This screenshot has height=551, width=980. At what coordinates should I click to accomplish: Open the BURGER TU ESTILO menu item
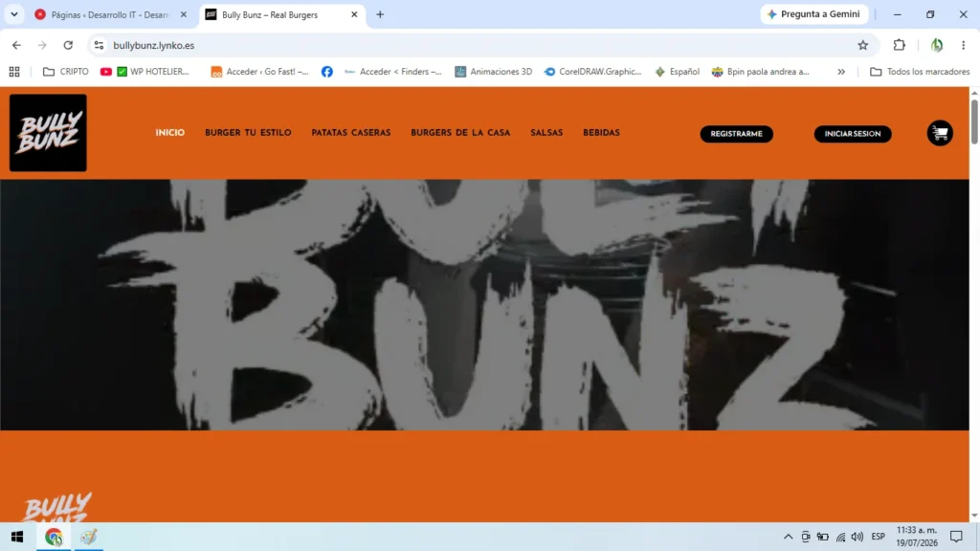click(x=248, y=132)
